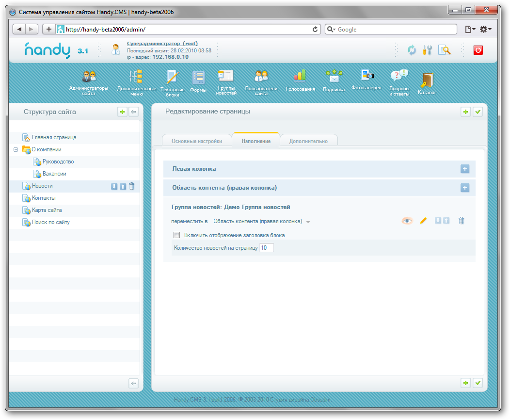Delete the Новости page with trash icon
This screenshot has height=420, width=510.
[132, 186]
